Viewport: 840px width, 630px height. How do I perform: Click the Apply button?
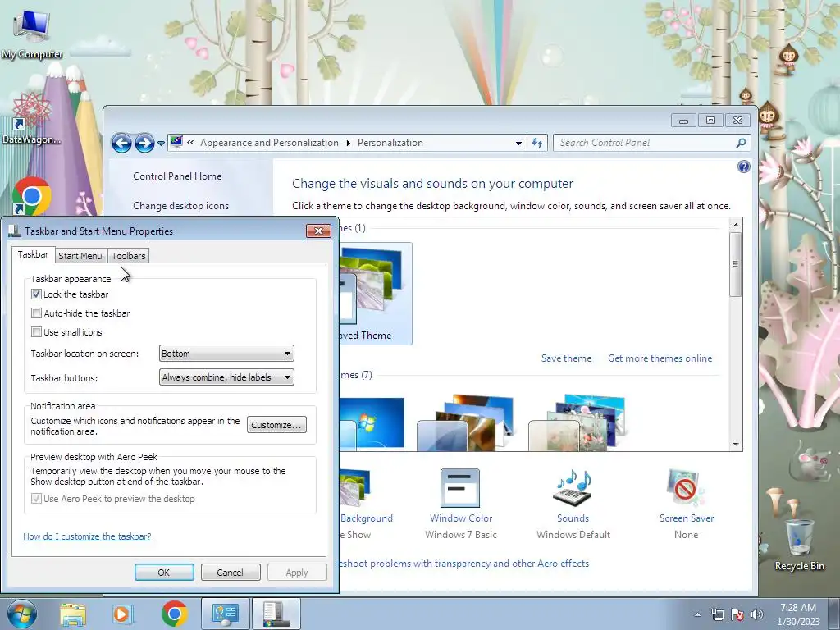coord(297,572)
